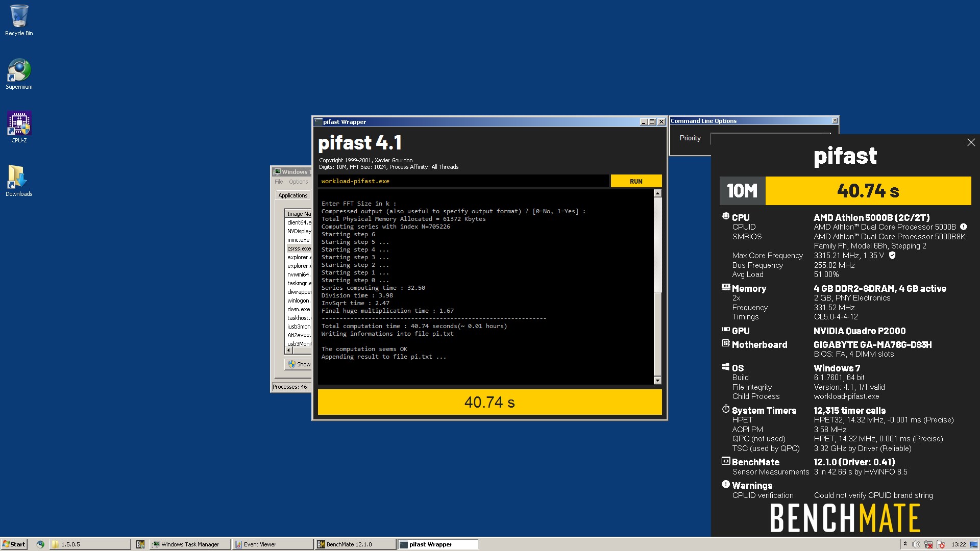This screenshot has height=551, width=980.
Task: Click the yellow RUN button
Action: pos(636,181)
